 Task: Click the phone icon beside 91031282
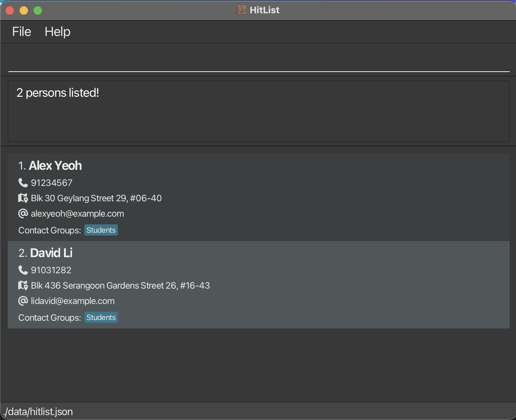tap(23, 270)
